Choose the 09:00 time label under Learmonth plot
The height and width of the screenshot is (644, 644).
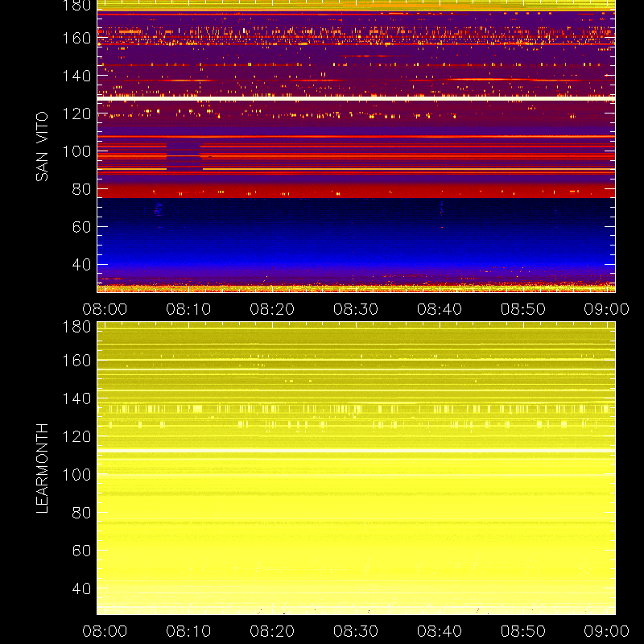tap(607, 631)
